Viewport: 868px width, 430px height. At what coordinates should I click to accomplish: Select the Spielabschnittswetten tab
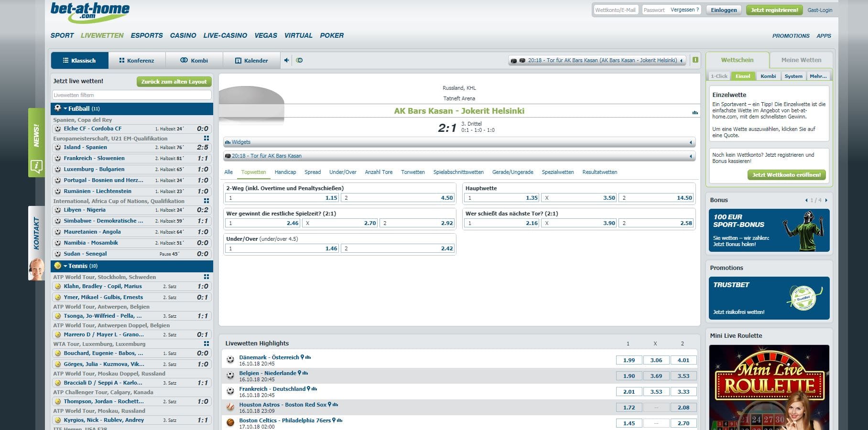tap(458, 172)
